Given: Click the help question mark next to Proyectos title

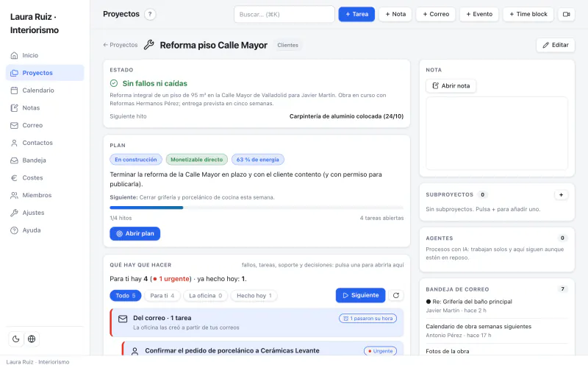Looking at the screenshot, I should tap(150, 14).
